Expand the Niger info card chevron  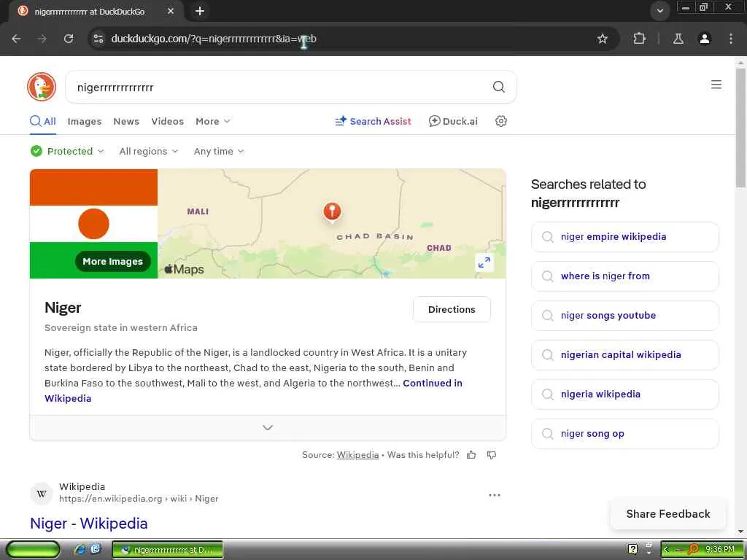coord(268,427)
